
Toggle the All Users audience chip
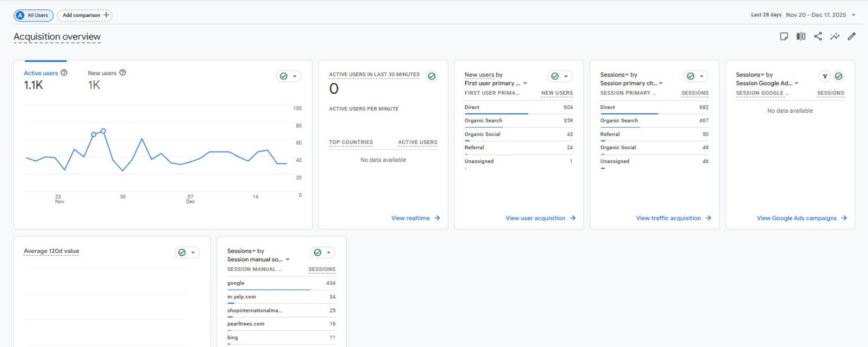point(33,15)
